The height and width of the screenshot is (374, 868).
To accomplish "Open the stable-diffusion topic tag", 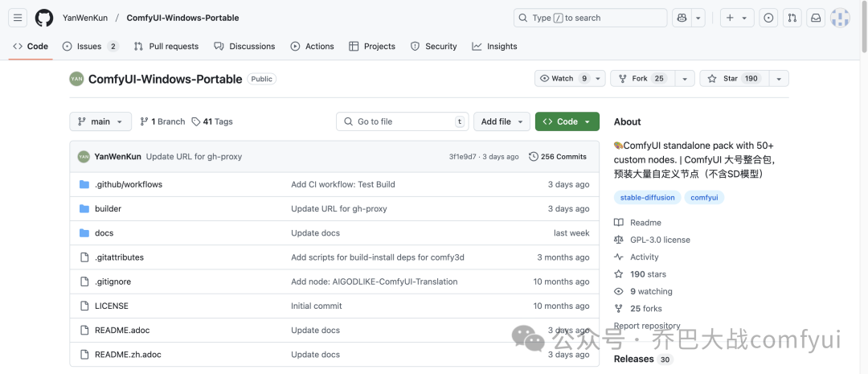I will pyautogui.click(x=647, y=197).
